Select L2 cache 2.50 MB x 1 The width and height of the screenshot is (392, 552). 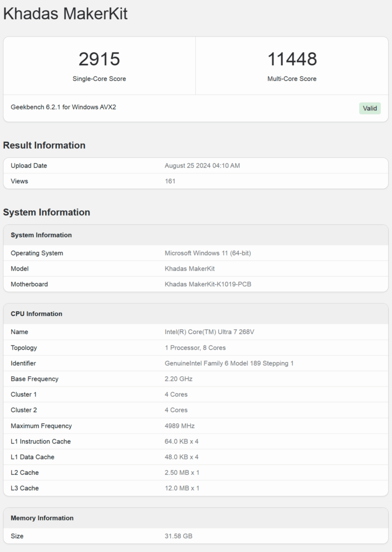(182, 472)
